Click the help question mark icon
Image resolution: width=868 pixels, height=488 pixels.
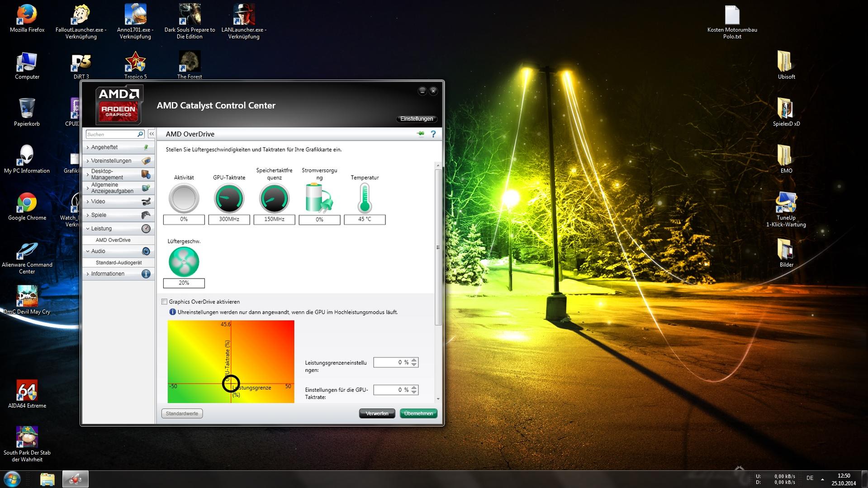433,134
